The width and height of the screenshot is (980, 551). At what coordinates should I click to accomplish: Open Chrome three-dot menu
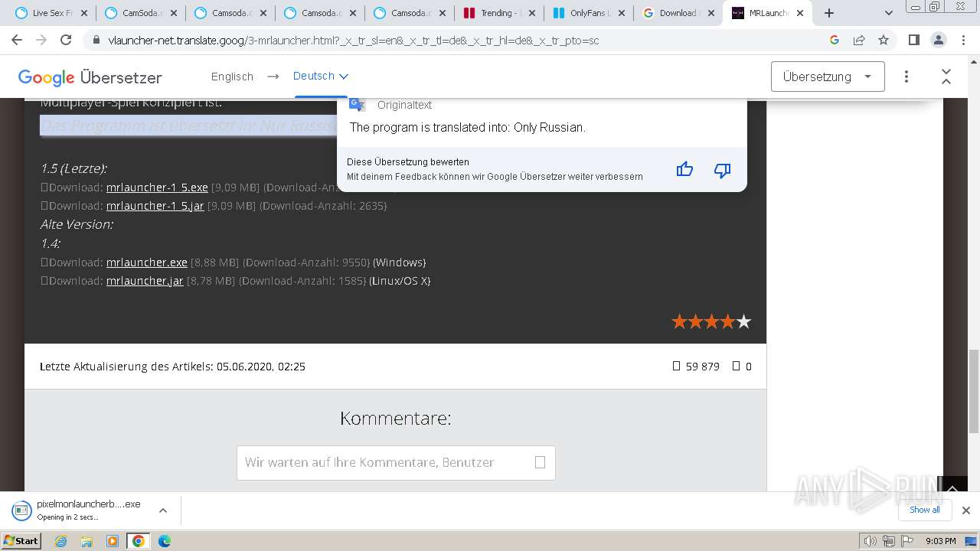[x=963, y=40]
